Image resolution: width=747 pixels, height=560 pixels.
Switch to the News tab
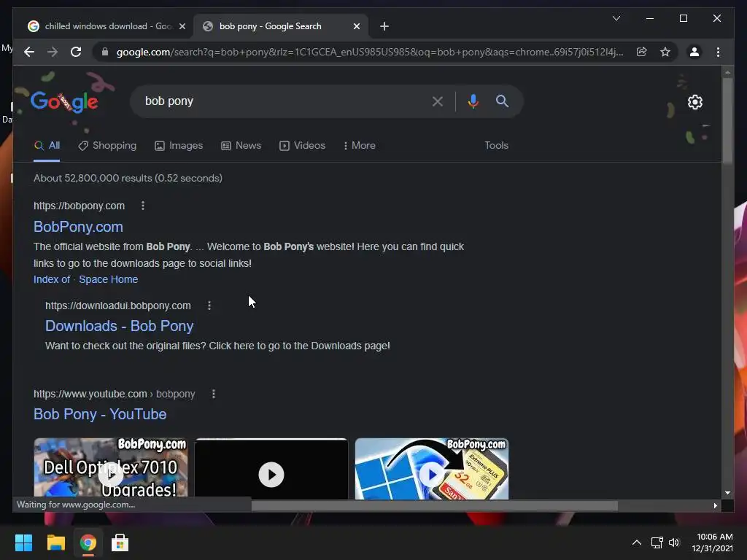(241, 146)
